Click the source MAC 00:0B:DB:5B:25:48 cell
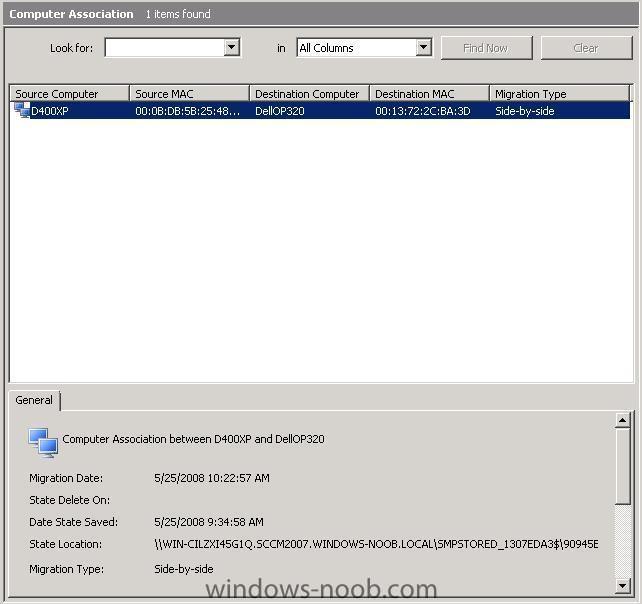The width and height of the screenshot is (642, 604). click(188, 111)
